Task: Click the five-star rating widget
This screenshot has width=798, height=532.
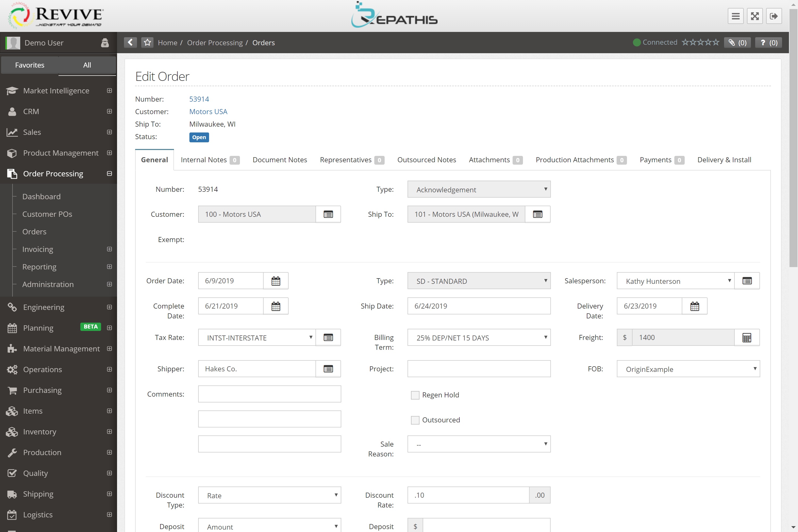Action: coord(700,42)
